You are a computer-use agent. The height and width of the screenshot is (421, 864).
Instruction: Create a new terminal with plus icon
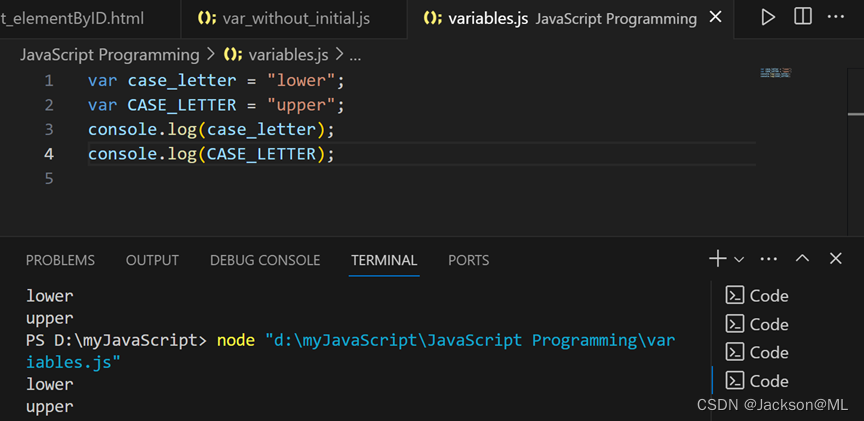(717, 259)
